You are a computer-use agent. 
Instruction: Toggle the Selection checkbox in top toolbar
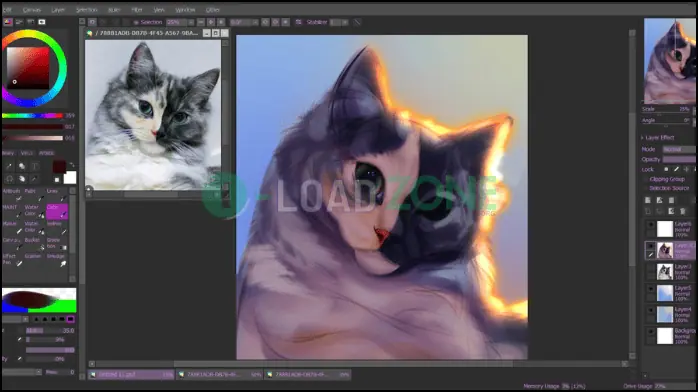[x=136, y=22]
